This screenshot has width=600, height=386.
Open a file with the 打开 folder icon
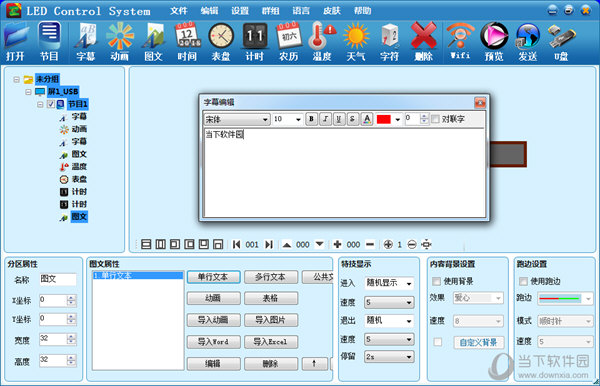(x=16, y=41)
